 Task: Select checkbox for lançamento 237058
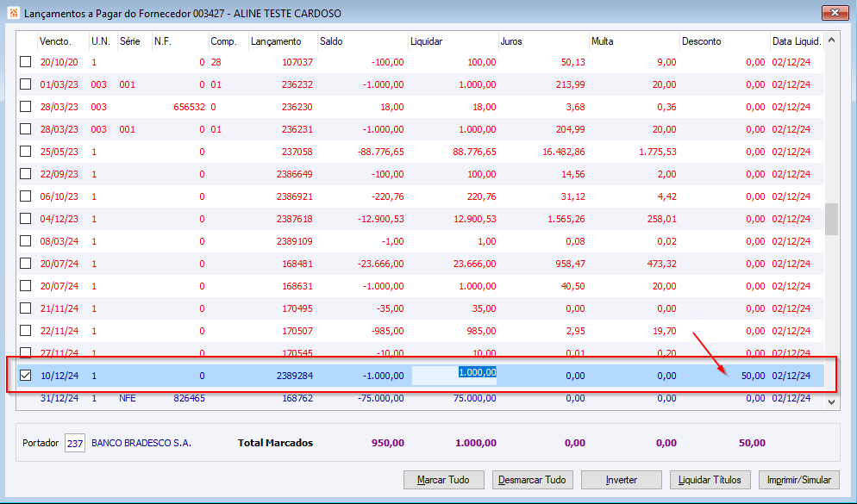coord(25,152)
